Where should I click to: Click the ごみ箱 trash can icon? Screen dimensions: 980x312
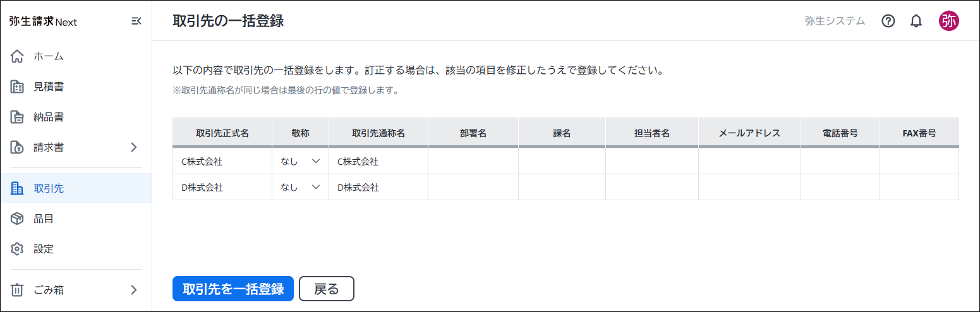[x=18, y=290]
